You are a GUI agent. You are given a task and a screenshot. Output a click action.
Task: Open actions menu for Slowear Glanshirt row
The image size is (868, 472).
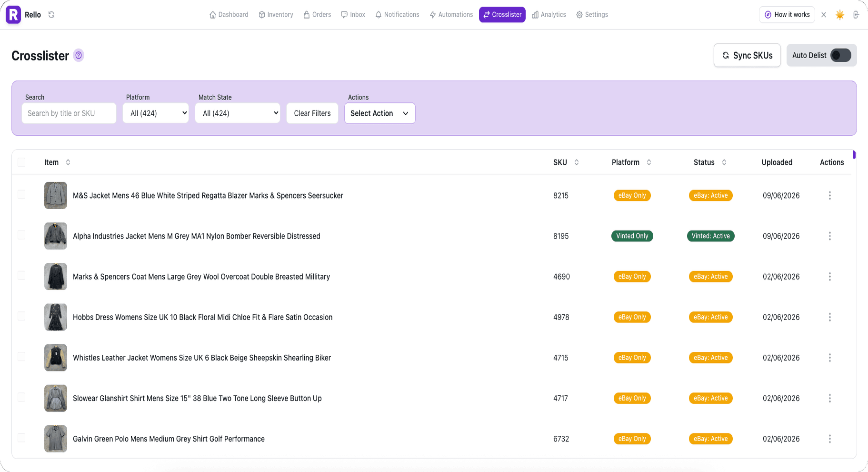coord(830,398)
